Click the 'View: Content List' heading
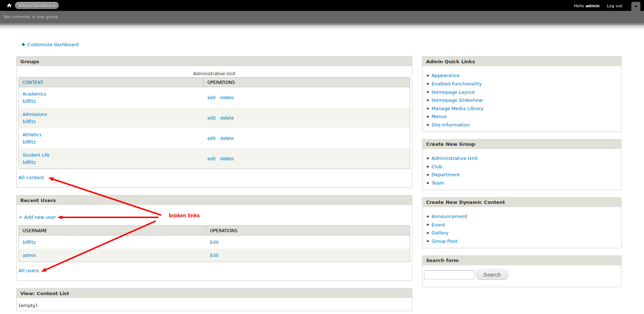 [45, 293]
